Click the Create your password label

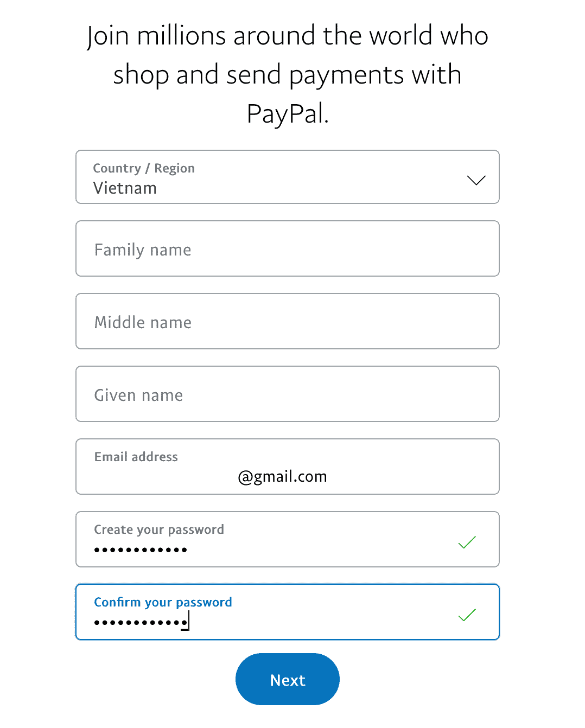coord(158,529)
